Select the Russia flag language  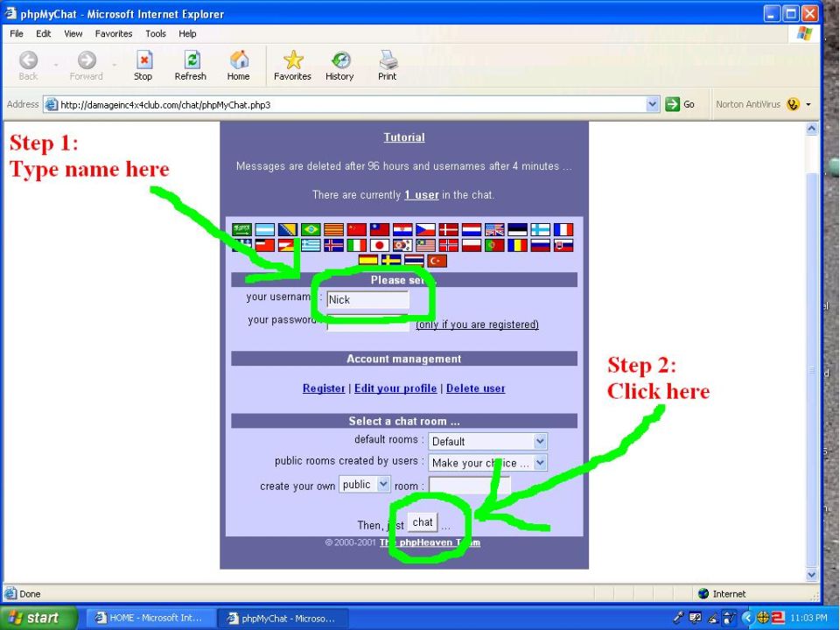(x=541, y=245)
